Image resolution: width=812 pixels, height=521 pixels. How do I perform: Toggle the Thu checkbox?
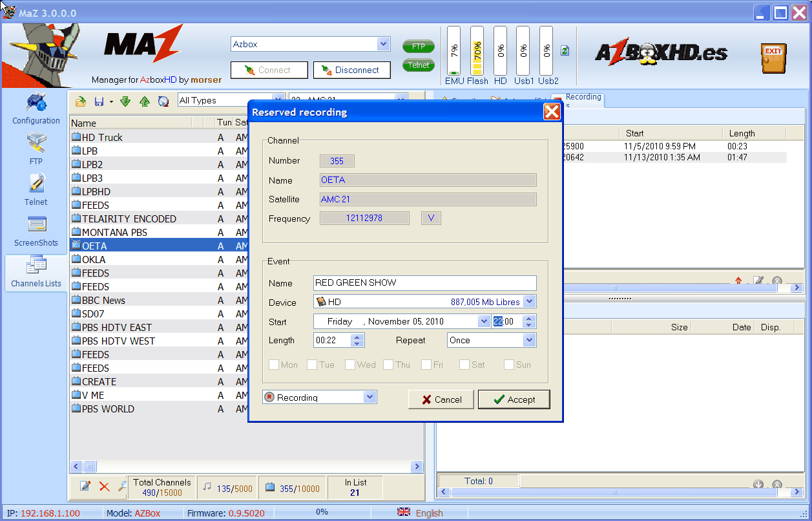pos(388,365)
